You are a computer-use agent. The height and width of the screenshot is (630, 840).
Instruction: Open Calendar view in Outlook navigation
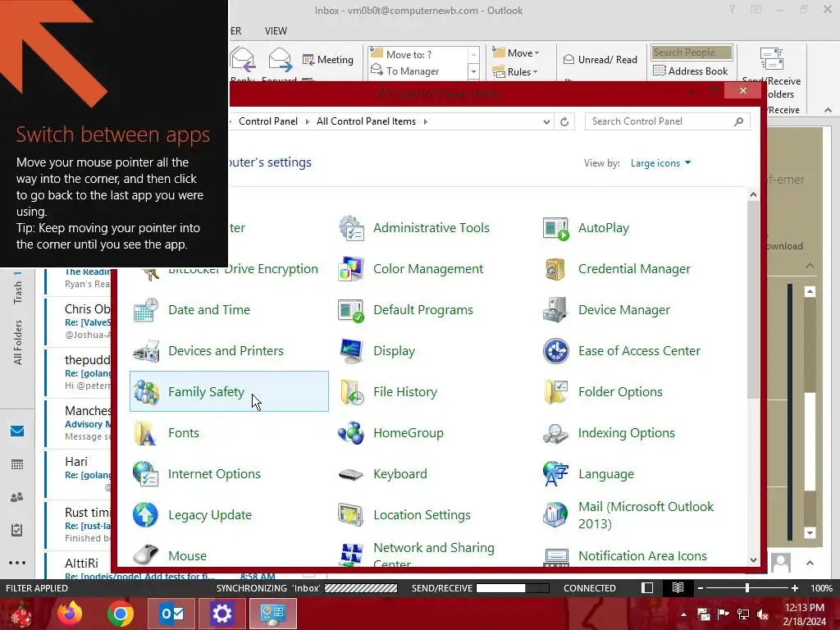17,464
